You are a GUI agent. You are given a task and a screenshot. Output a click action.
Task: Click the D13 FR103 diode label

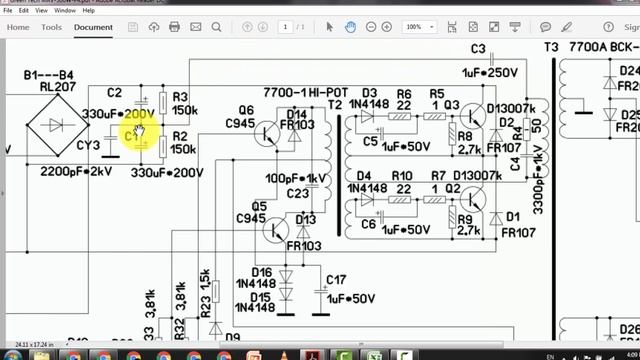coord(304,233)
